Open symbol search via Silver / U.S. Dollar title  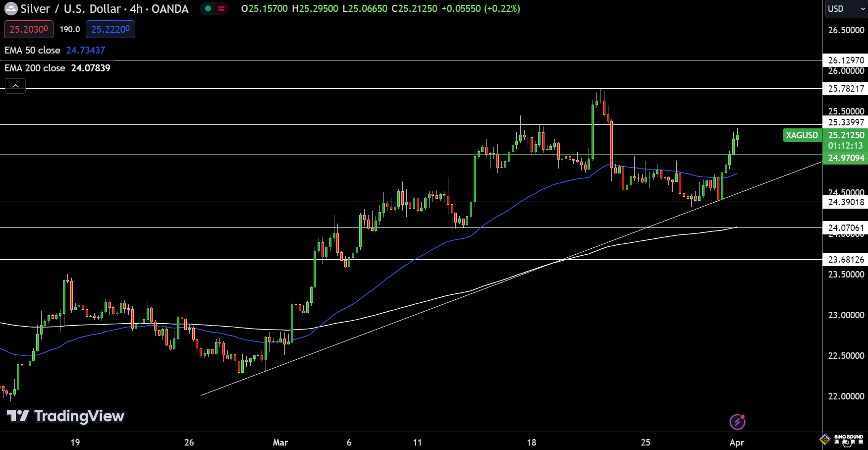pyautogui.click(x=104, y=9)
